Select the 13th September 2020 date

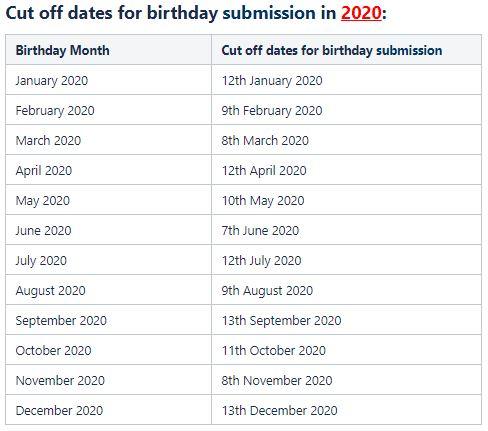(x=282, y=321)
